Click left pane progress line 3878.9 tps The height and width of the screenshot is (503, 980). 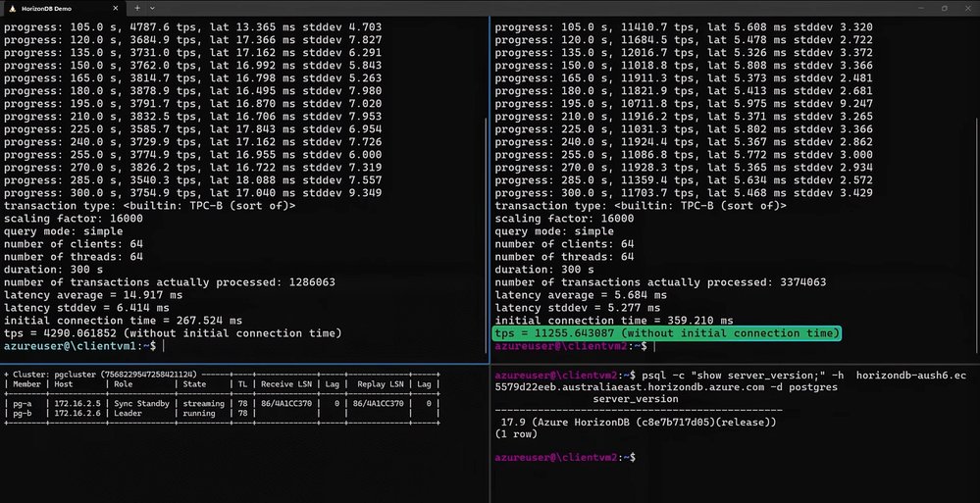(x=192, y=91)
